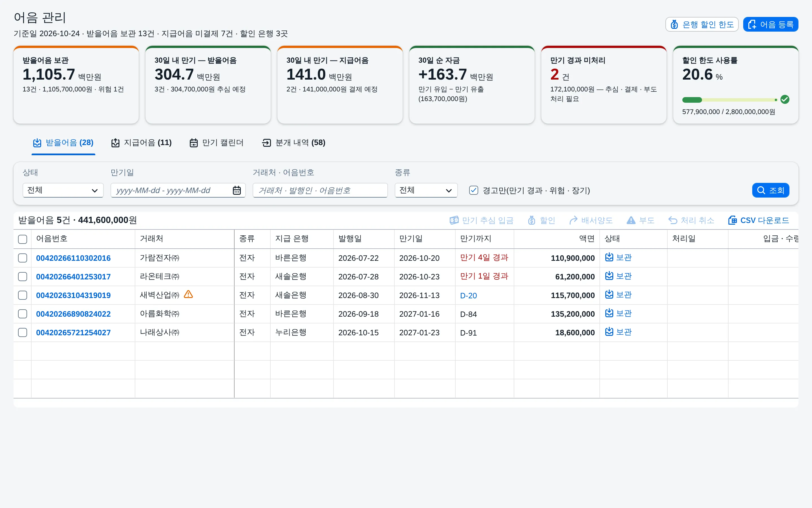
Task: Click the 조회 search button
Action: point(771,190)
